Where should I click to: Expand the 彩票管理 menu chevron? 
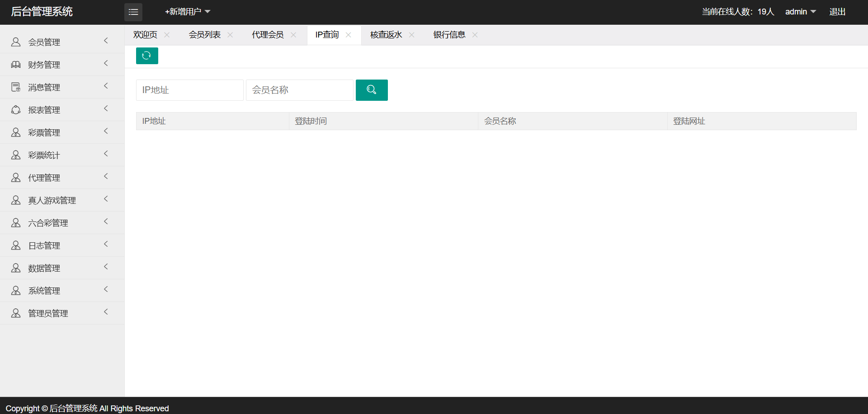[106, 131]
